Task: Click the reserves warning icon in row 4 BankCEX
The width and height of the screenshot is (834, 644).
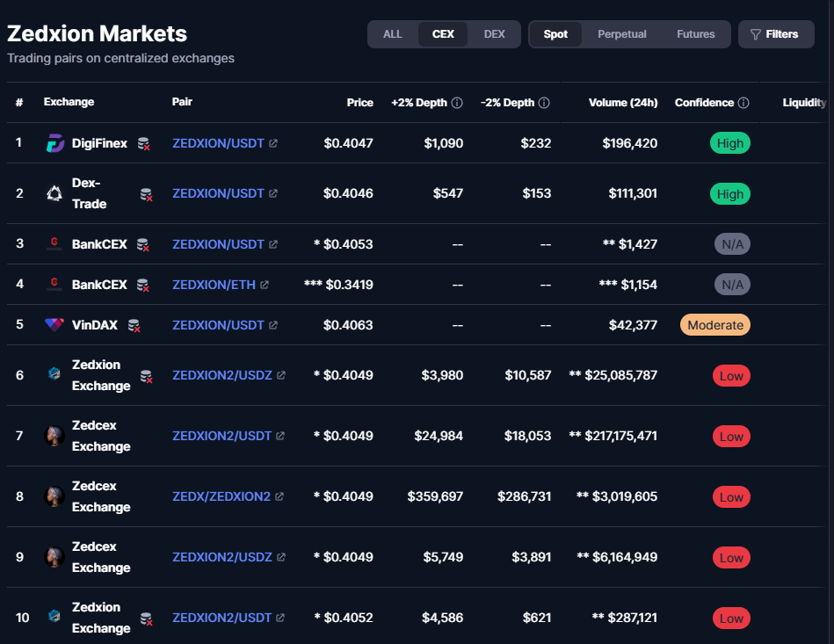Action: click(x=143, y=286)
